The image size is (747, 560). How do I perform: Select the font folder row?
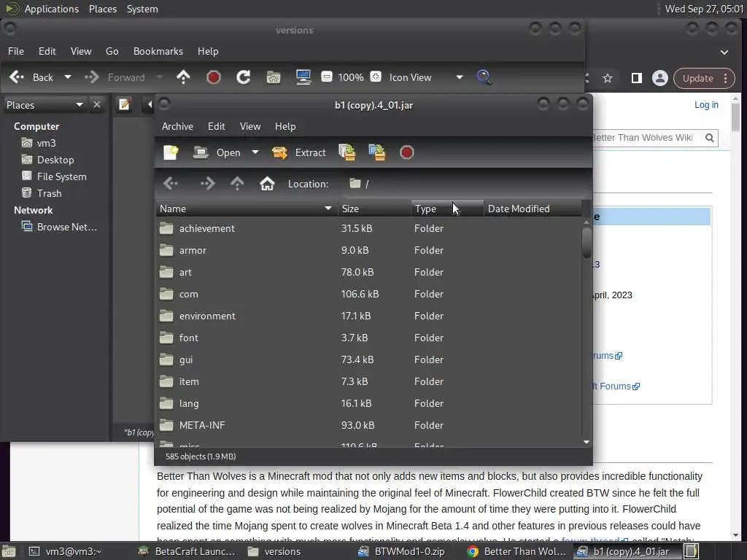[x=368, y=338]
